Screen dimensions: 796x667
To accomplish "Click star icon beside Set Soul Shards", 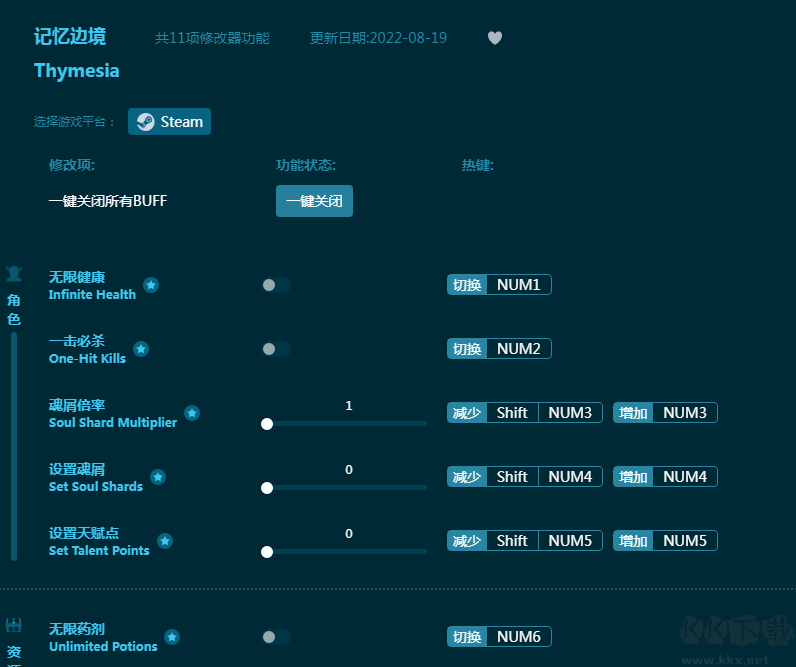I will click(158, 477).
